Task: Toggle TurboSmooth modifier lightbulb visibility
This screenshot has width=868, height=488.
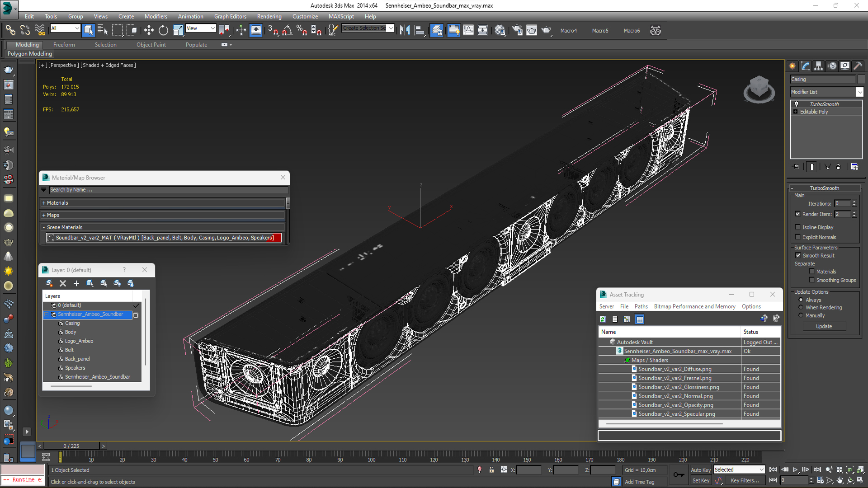Action: point(797,104)
